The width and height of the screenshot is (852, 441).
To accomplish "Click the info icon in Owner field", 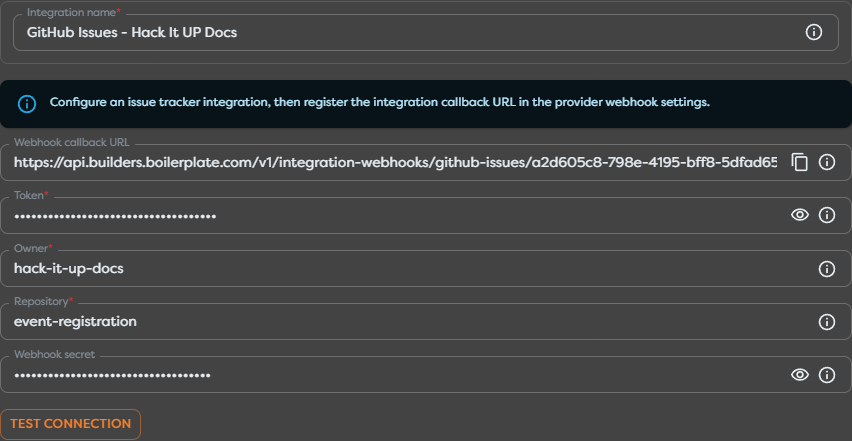I will [826, 269].
